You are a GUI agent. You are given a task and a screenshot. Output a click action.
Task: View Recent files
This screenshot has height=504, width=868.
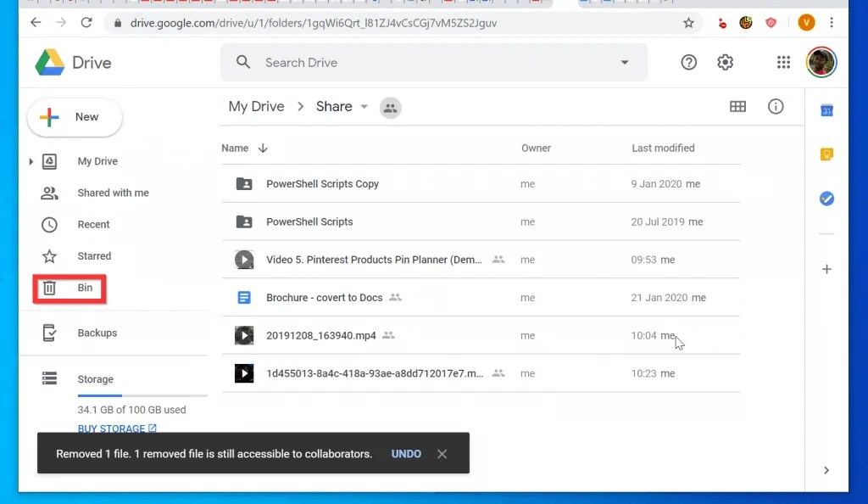93,224
